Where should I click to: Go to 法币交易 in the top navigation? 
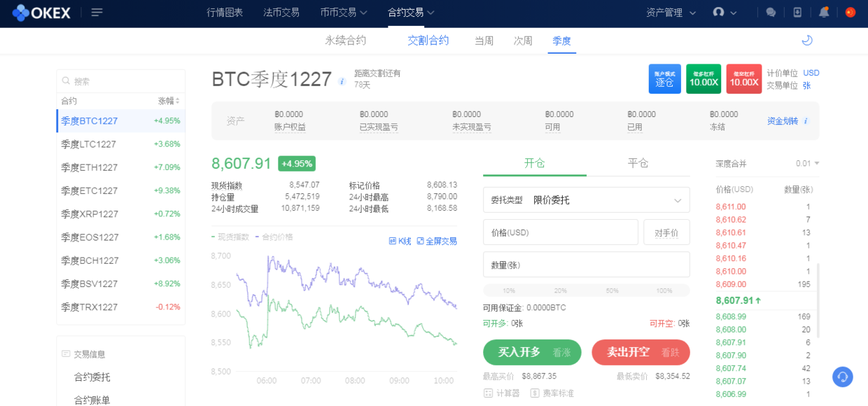pyautogui.click(x=281, y=13)
